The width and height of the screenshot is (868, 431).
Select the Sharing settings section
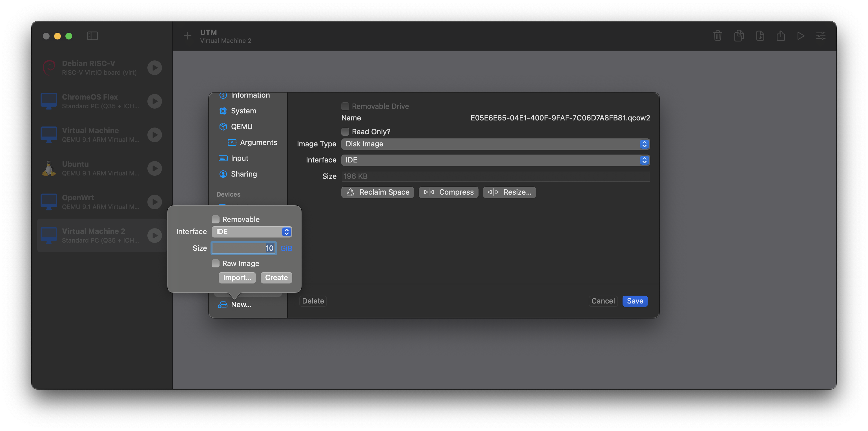point(243,174)
